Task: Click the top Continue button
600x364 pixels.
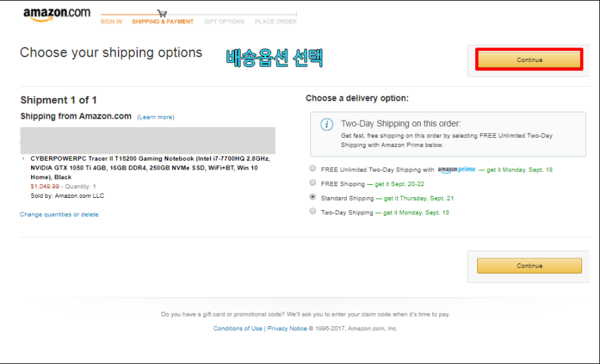Action: click(529, 60)
